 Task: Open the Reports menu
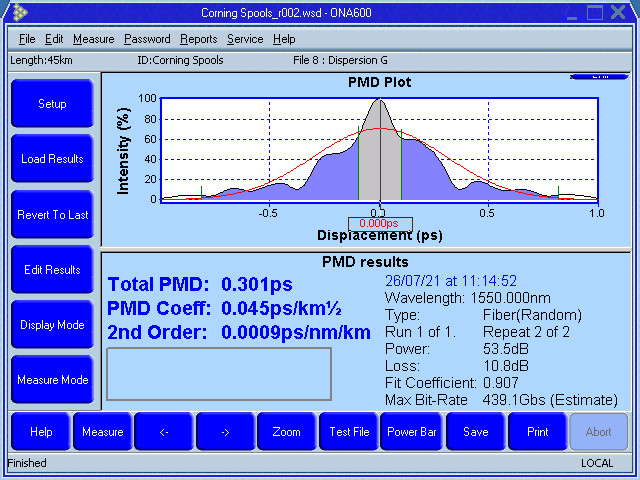198,39
